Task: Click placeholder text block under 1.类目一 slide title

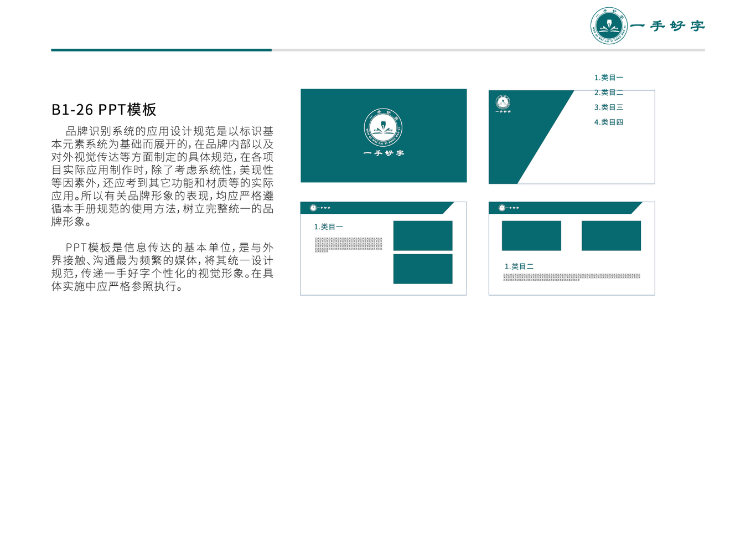Action: click(x=349, y=245)
